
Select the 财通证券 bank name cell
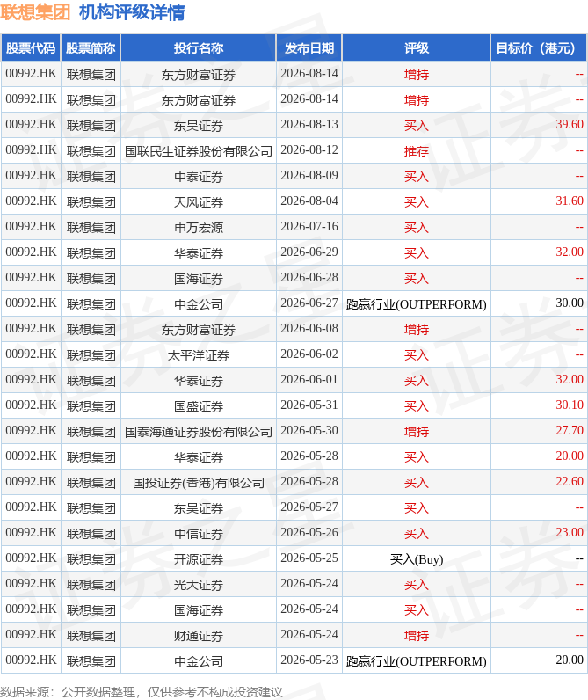(x=198, y=635)
